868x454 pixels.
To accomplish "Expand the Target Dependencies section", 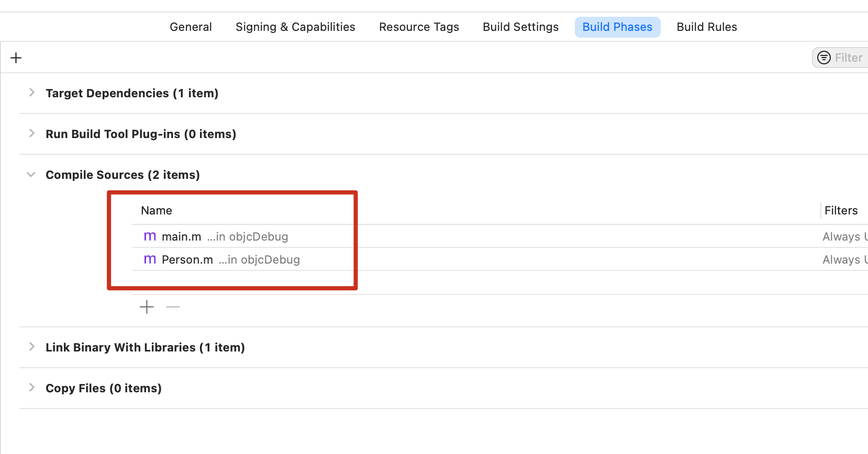I will 32,93.
